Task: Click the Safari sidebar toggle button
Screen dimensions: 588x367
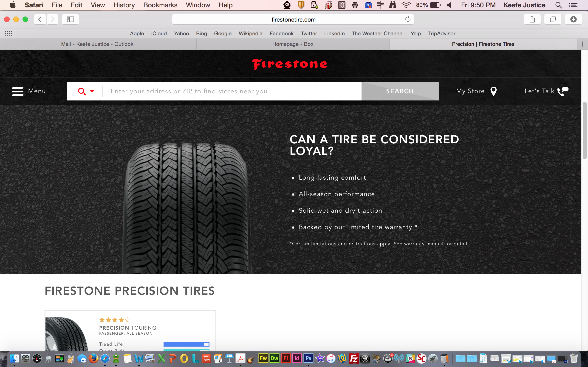Action: (x=70, y=19)
